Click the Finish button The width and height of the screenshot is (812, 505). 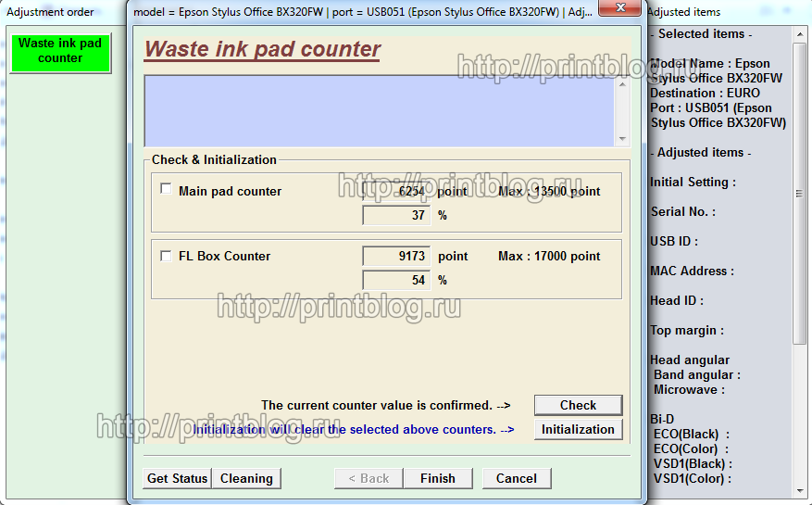438,478
